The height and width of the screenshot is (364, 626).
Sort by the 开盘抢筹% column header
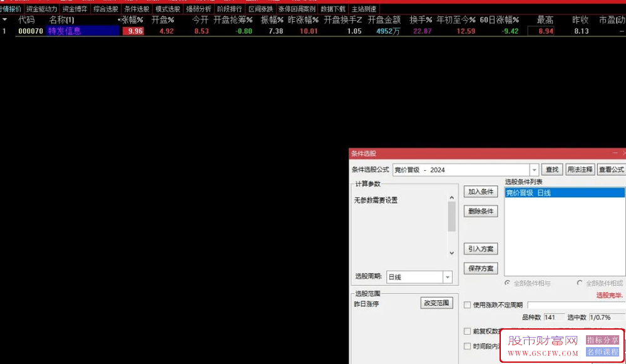(x=233, y=19)
